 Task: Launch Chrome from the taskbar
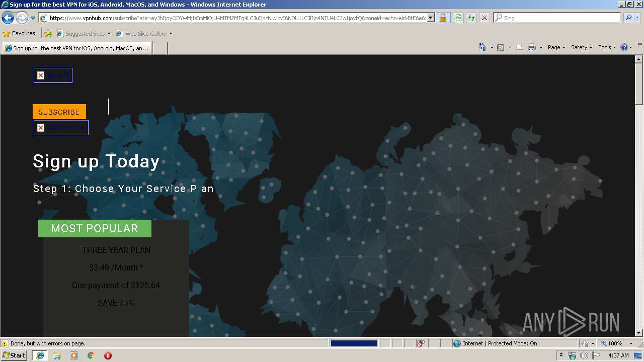[91, 355]
